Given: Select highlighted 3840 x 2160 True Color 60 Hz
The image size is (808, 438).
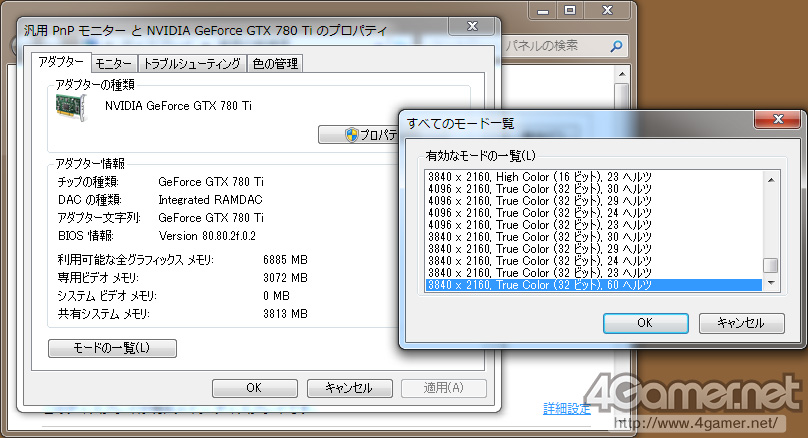Looking at the screenshot, I should pyautogui.click(x=594, y=285).
